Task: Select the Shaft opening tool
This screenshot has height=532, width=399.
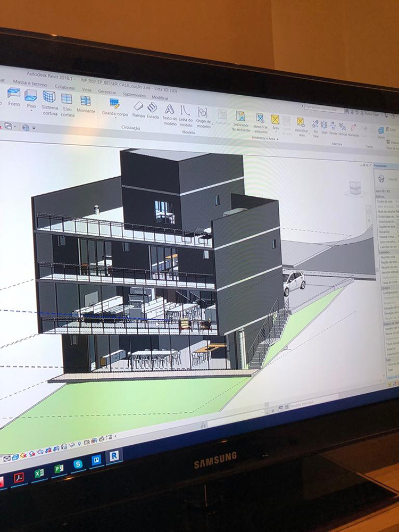Action: tap(324, 127)
